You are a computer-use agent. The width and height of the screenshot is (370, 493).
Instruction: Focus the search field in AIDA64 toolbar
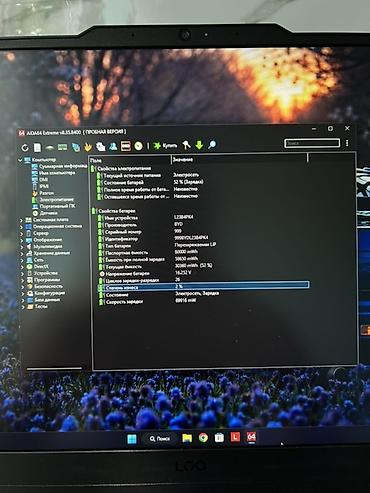[312, 143]
